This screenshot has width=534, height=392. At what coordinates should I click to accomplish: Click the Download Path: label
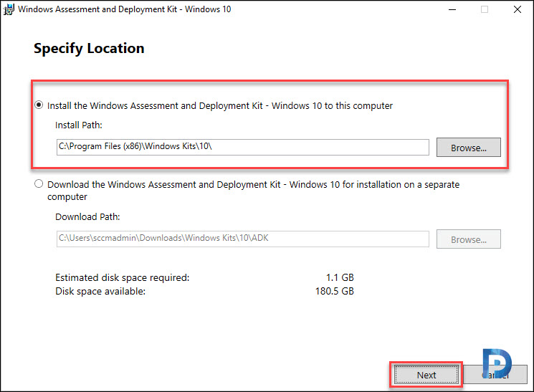(87, 216)
